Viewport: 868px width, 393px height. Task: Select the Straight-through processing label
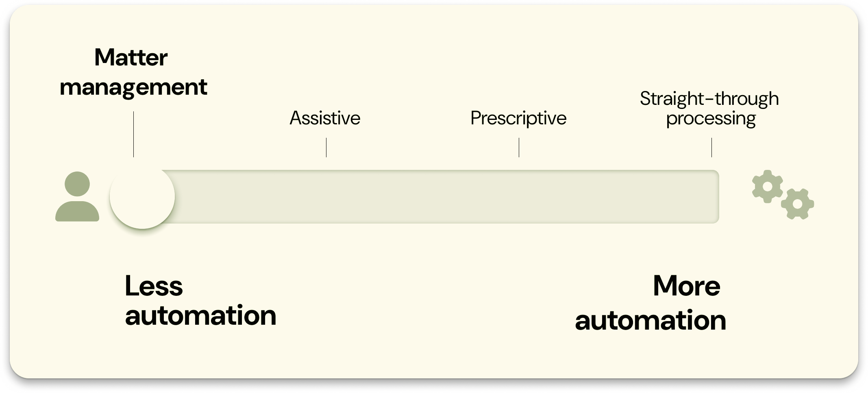tap(710, 109)
